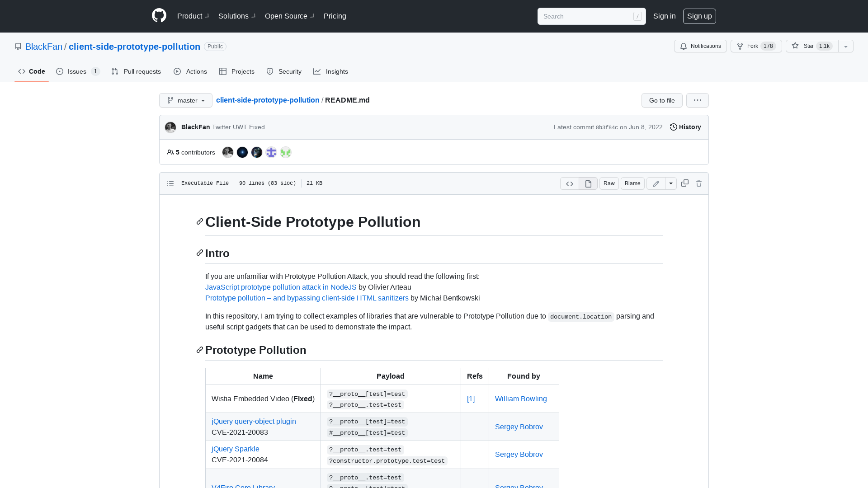868x488 pixels.
Task: Expand the edit options dropdown arrow
Action: click(671, 183)
